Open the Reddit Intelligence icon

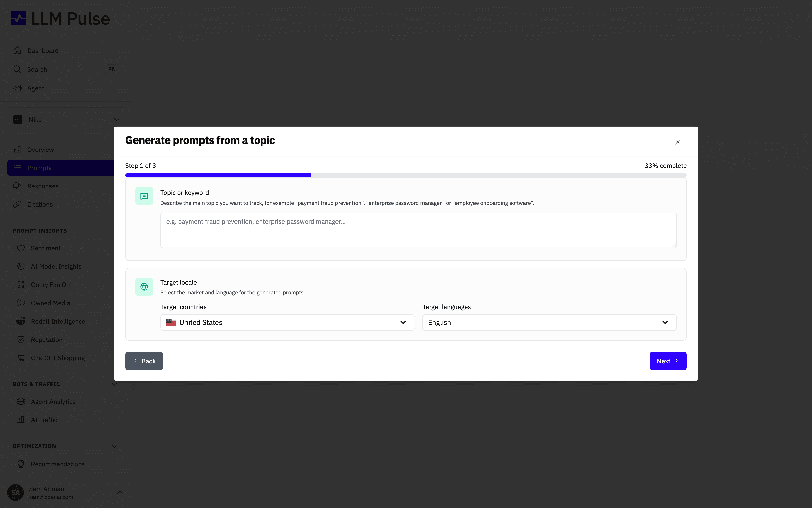tap(21, 321)
